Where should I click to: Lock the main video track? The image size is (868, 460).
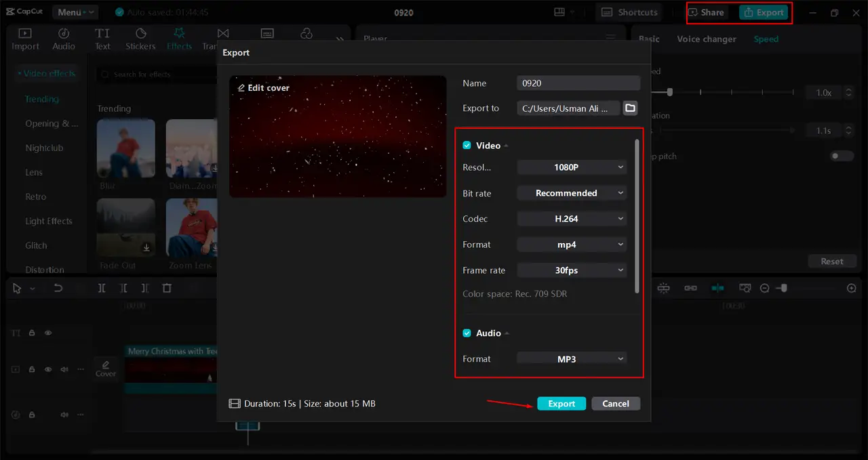click(32, 369)
